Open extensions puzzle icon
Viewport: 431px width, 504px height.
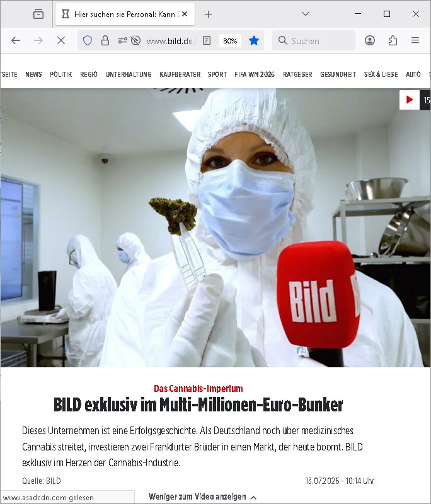pyautogui.click(x=393, y=40)
